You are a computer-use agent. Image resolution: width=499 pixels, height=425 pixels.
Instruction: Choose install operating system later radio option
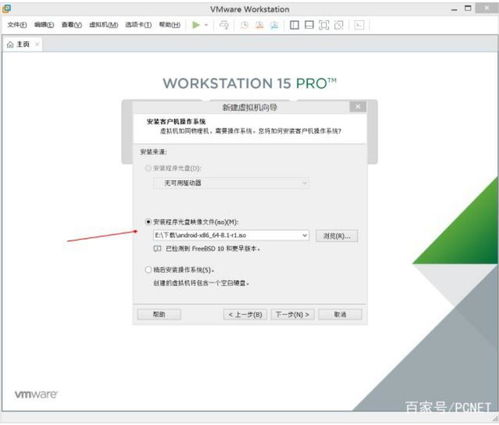[148, 269]
